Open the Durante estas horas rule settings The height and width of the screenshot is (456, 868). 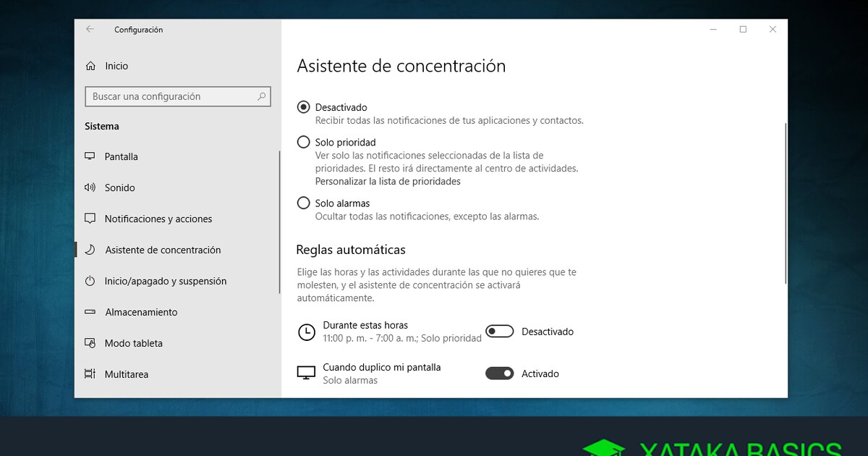click(365, 326)
